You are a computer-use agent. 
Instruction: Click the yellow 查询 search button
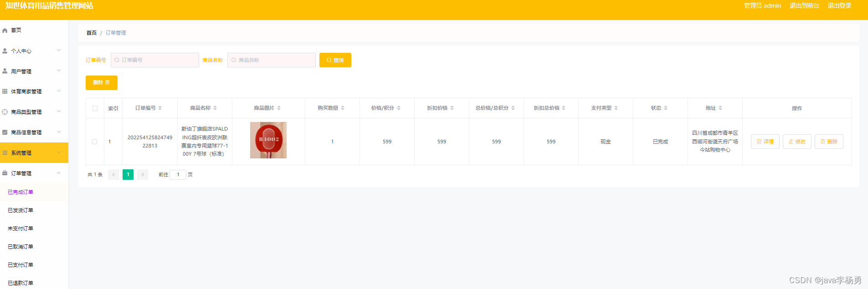pos(335,60)
